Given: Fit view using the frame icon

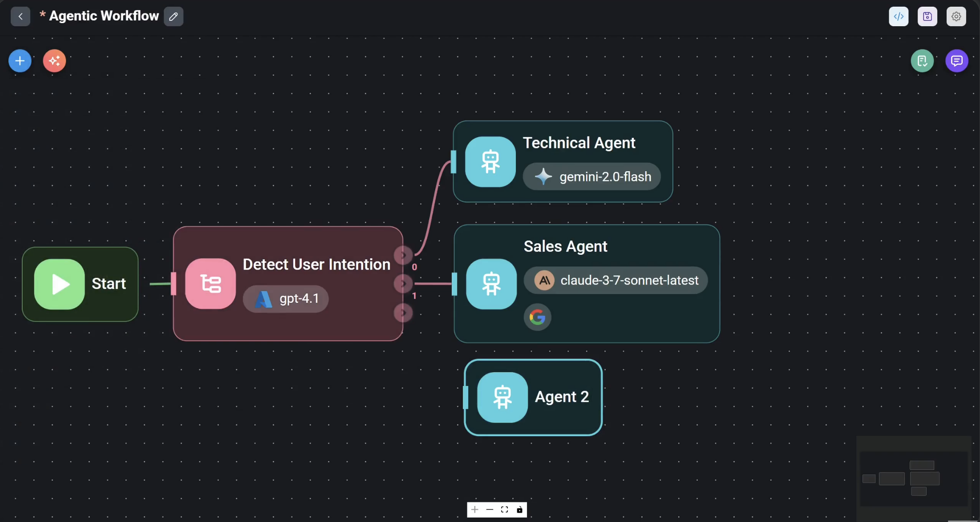Looking at the screenshot, I should coord(504,510).
